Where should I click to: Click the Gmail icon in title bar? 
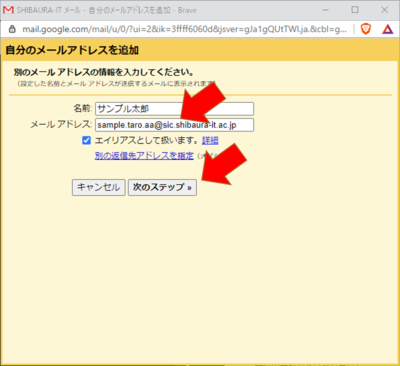(x=8, y=10)
